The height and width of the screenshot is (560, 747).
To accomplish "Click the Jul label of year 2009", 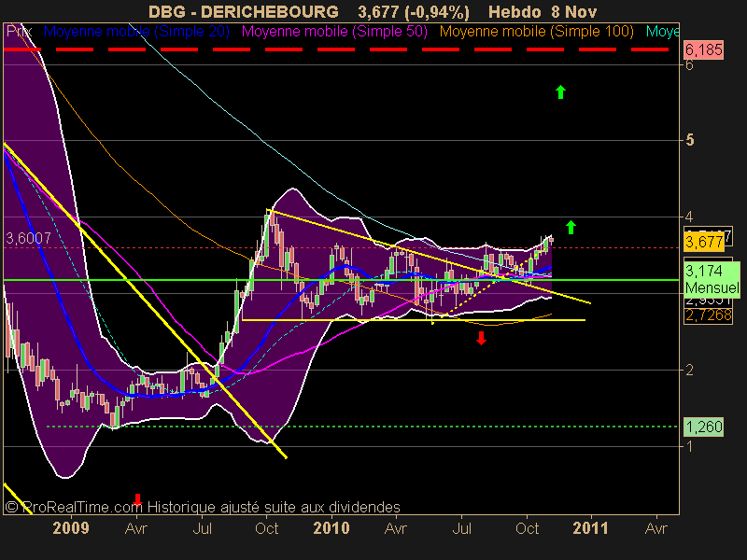I will [x=202, y=528].
